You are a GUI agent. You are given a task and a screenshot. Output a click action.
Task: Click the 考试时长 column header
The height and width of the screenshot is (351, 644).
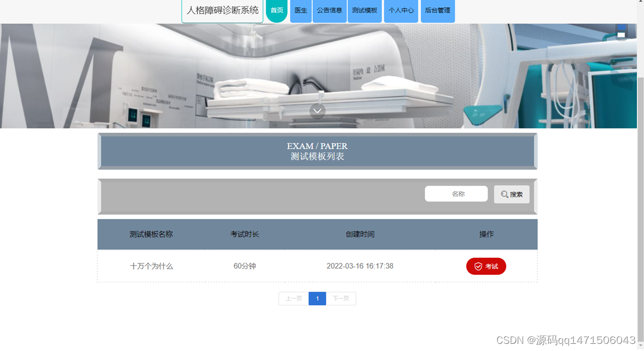pyautogui.click(x=245, y=234)
